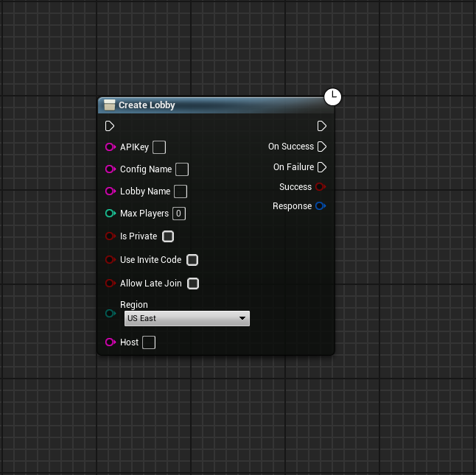Screen dimensions: 476x475
Task: Click the APIKey text field
Action: click(159, 147)
